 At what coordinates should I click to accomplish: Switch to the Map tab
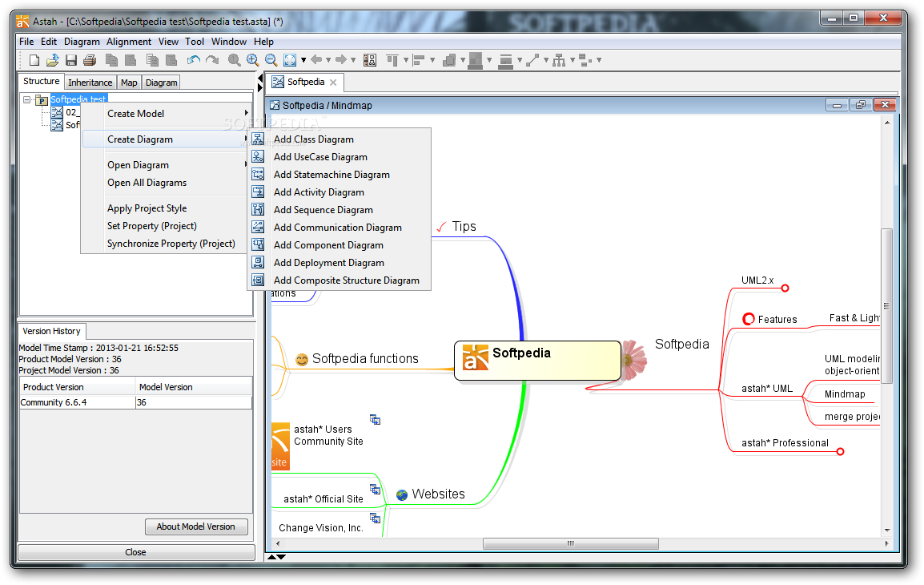[x=129, y=83]
